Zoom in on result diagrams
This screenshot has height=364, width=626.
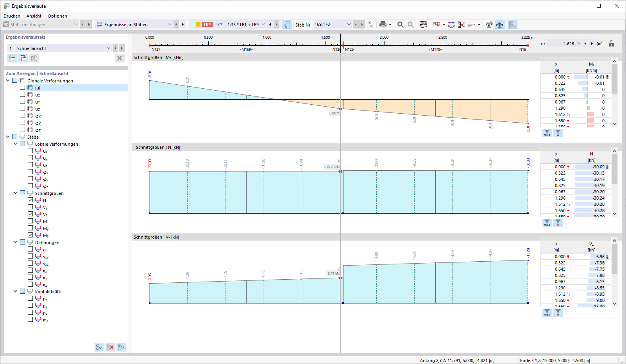401,25
